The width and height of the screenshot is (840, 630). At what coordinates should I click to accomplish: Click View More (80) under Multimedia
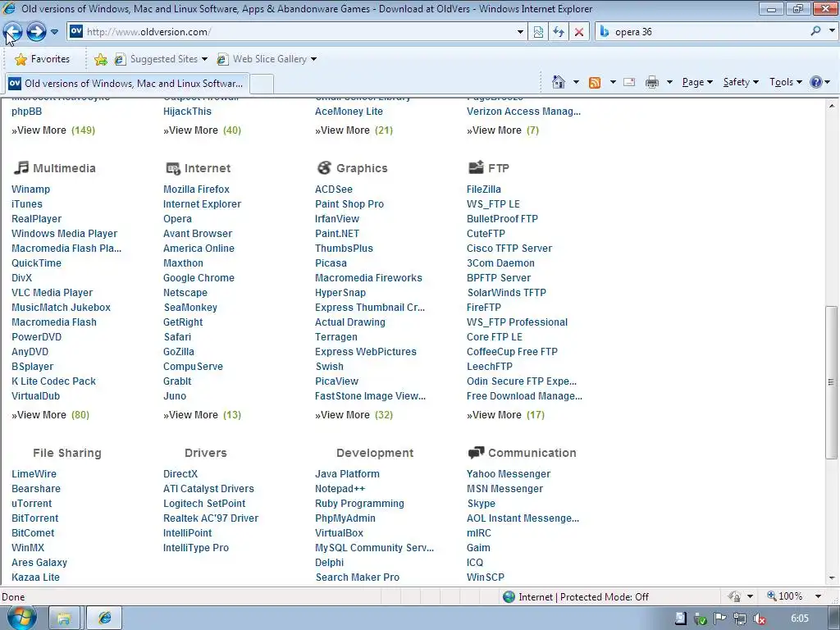pos(50,414)
